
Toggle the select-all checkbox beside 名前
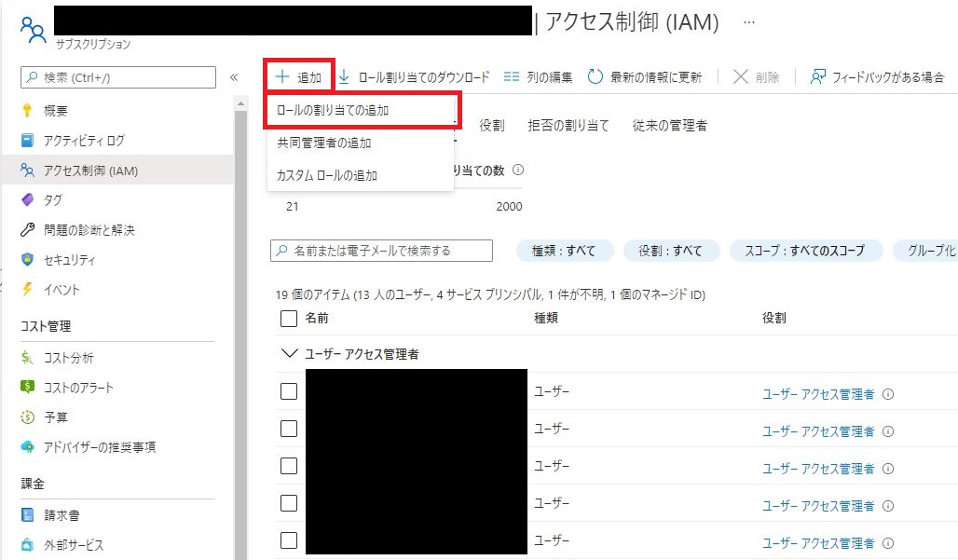point(288,318)
